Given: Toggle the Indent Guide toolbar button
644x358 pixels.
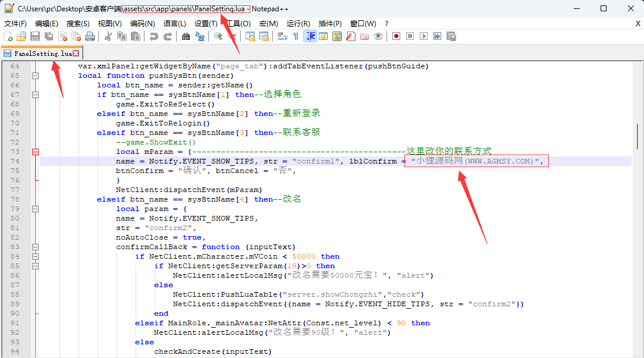Looking at the screenshot, I should pyautogui.click(x=310, y=36).
